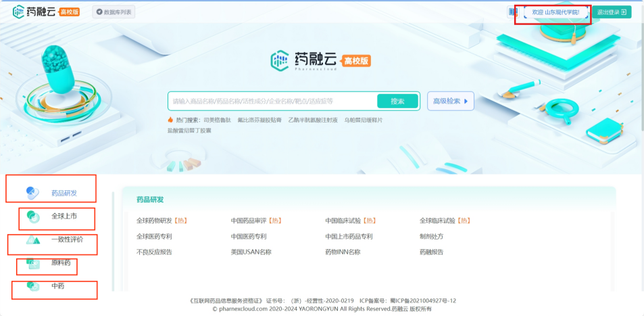Image resolution: width=644 pixels, height=316 pixels.
Task: Click the flame icon by 热门搜索
Action: [x=170, y=120]
